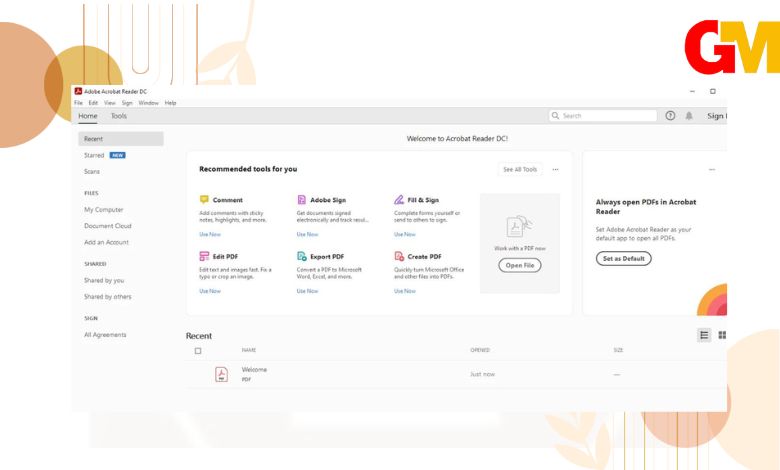Click the Adobe Sign tool icon
Image resolution: width=780 pixels, height=470 pixels.
[301, 199]
